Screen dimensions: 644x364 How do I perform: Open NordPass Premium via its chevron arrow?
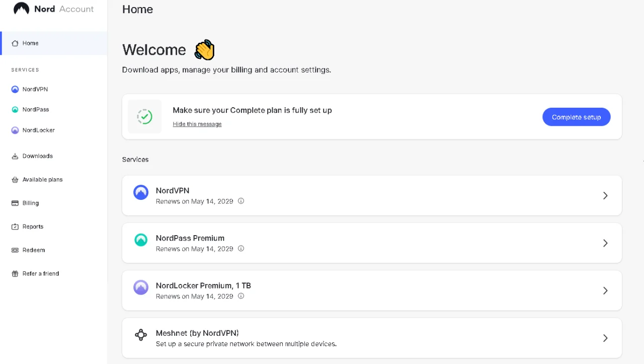click(605, 243)
